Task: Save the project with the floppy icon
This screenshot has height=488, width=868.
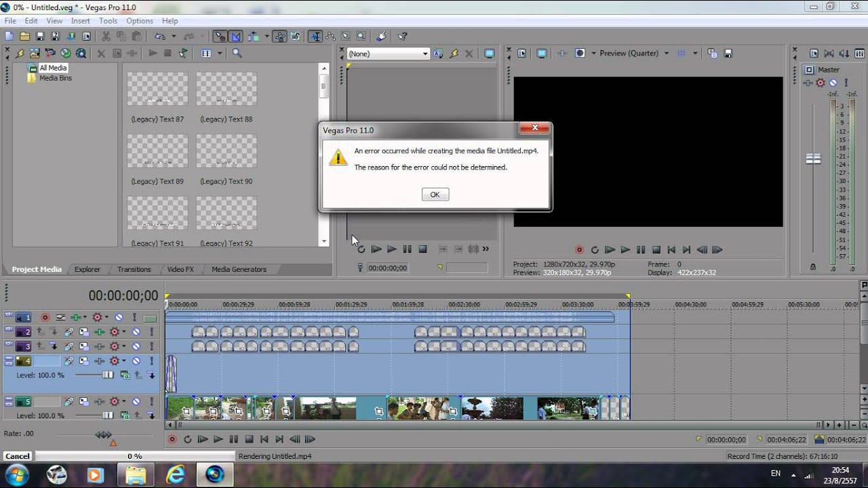Action: [x=40, y=37]
